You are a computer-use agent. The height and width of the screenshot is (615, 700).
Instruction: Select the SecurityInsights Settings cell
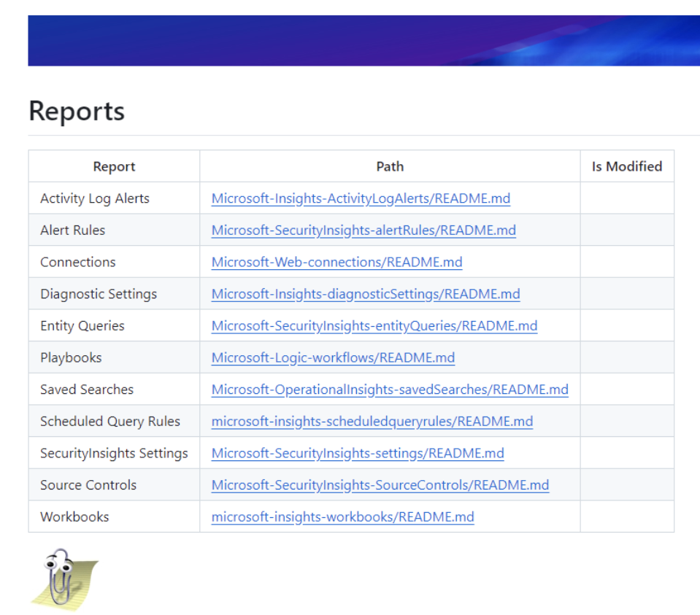tap(114, 454)
